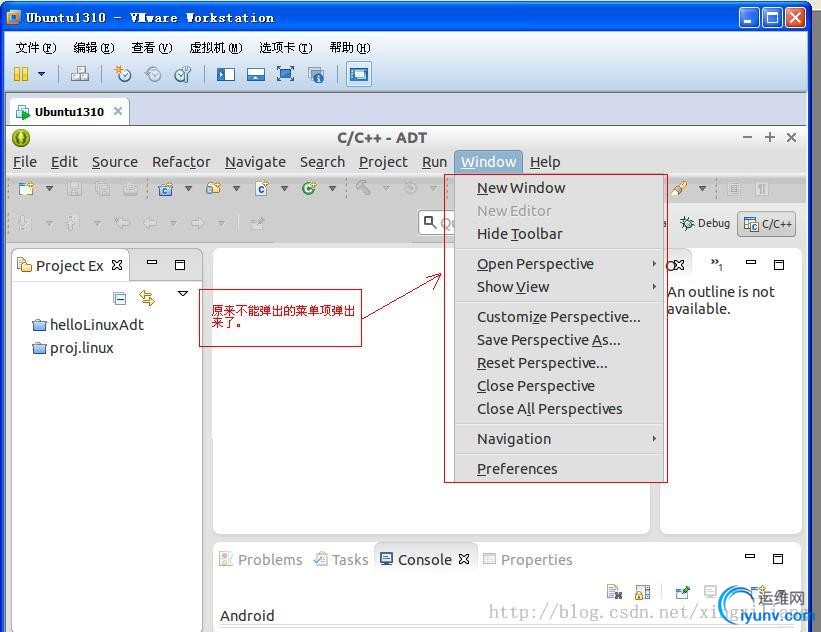Click VMware show library sidebar icon
The width and height of the screenshot is (821, 632).
[226, 74]
